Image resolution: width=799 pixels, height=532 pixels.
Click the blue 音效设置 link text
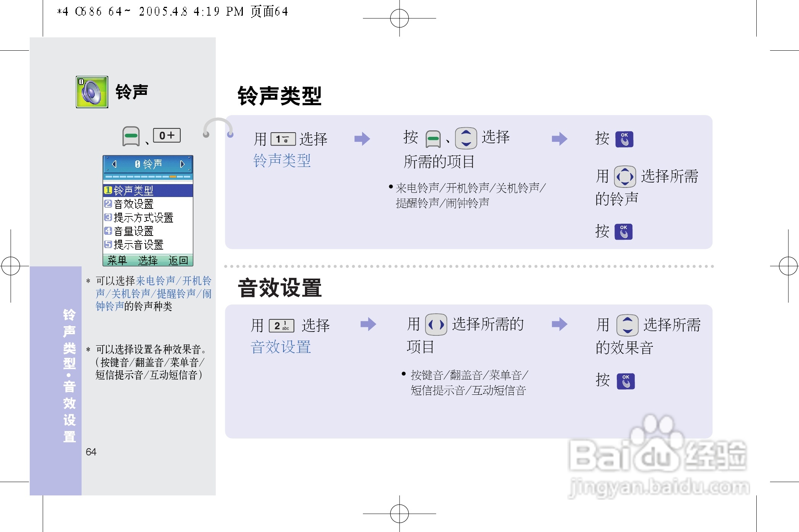click(281, 347)
